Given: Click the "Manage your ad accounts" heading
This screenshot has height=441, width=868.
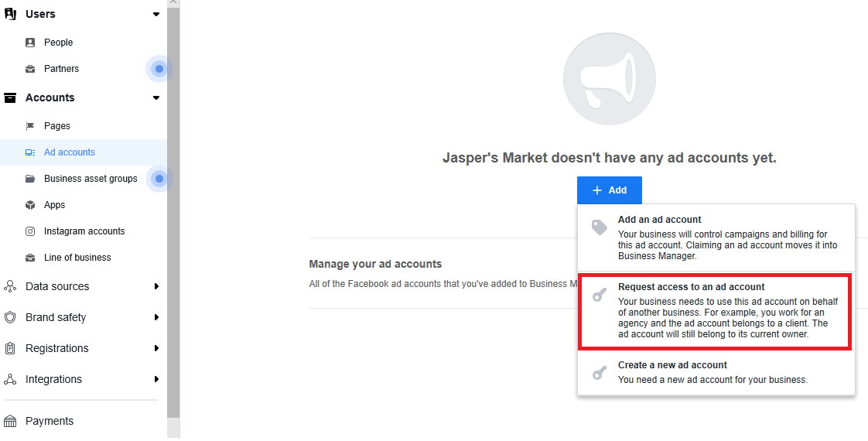Looking at the screenshot, I should tap(375, 265).
